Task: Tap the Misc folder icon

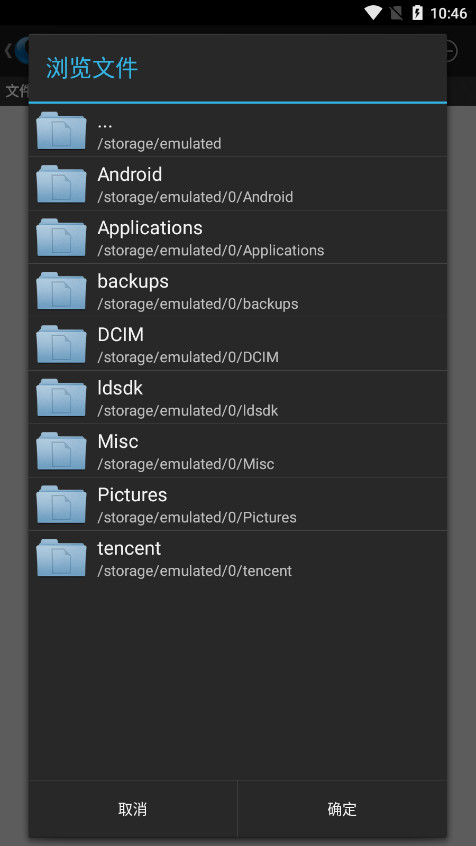Action: tap(61, 451)
